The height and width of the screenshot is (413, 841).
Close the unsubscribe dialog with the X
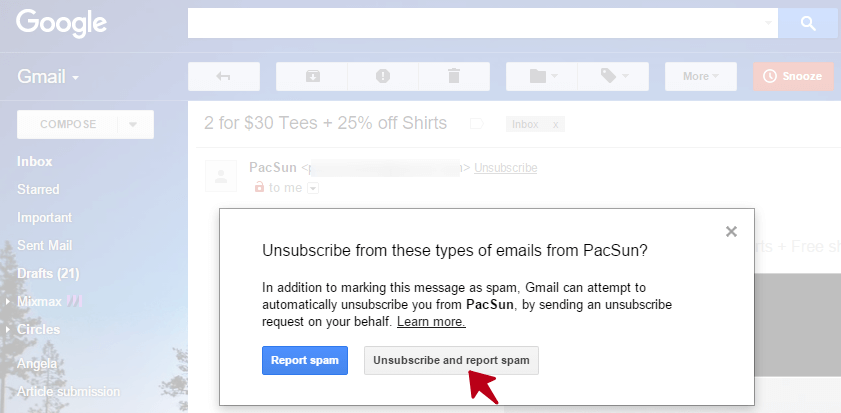point(731,231)
